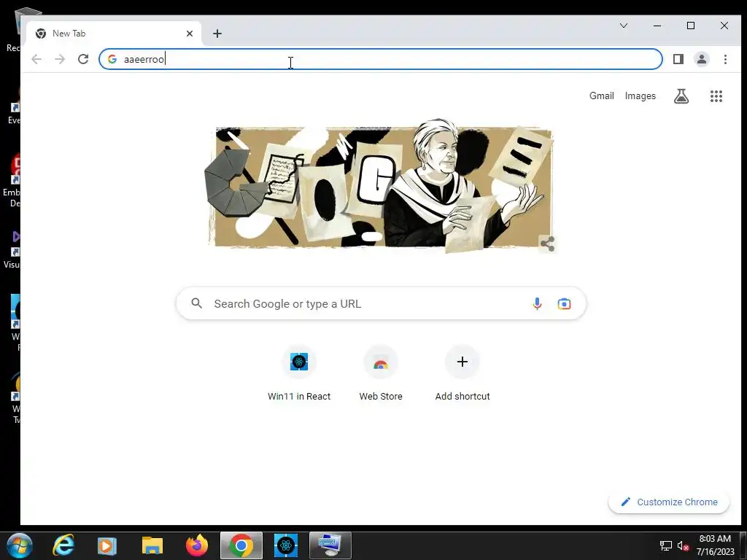The image size is (747, 560).
Task: Click the Google Doodle illustration
Action: click(380, 186)
